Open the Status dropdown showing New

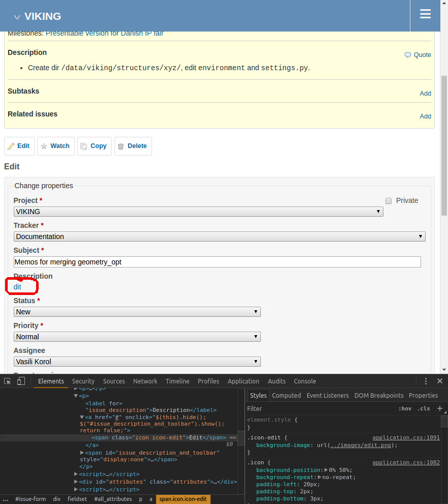(137, 312)
